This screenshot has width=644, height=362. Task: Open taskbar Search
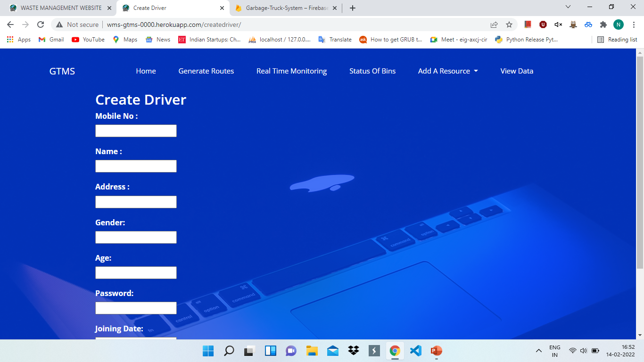[229, 351]
